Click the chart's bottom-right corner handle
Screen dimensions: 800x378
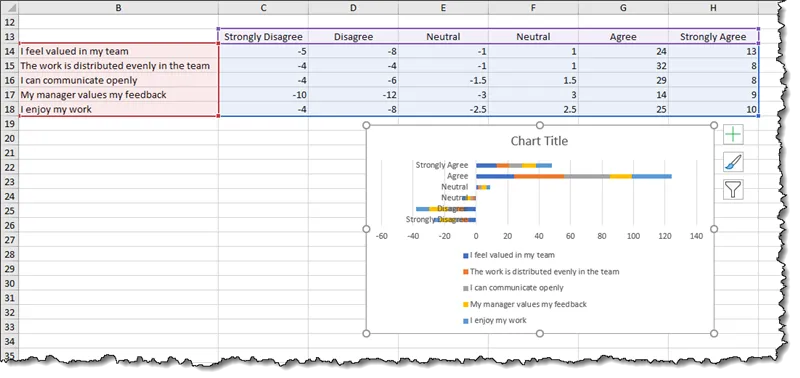click(714, 333)
